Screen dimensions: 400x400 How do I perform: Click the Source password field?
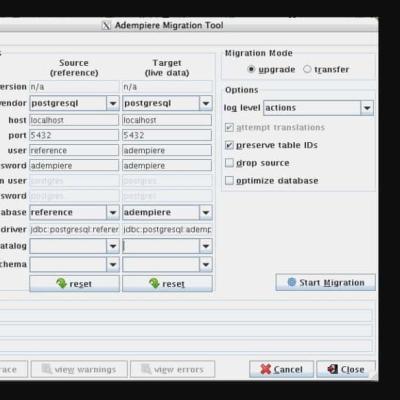(x=74, y=165)
